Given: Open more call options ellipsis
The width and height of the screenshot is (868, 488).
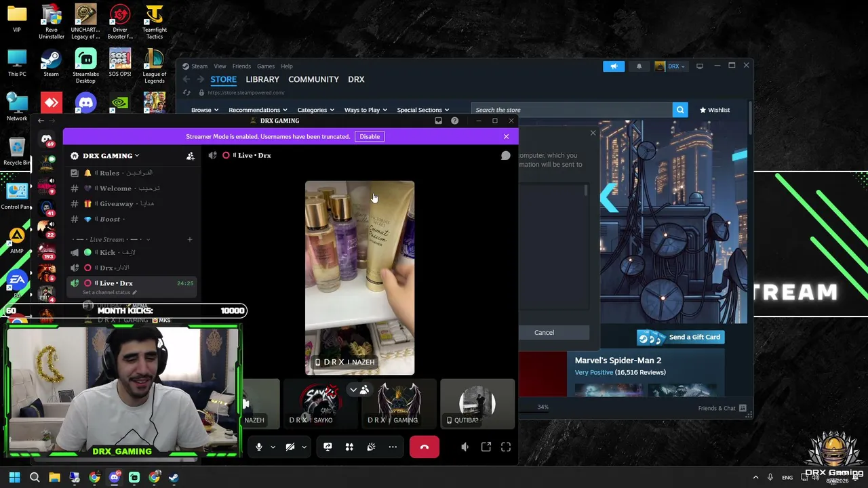Looking at the screenshot, I should (x=393, y=447).
